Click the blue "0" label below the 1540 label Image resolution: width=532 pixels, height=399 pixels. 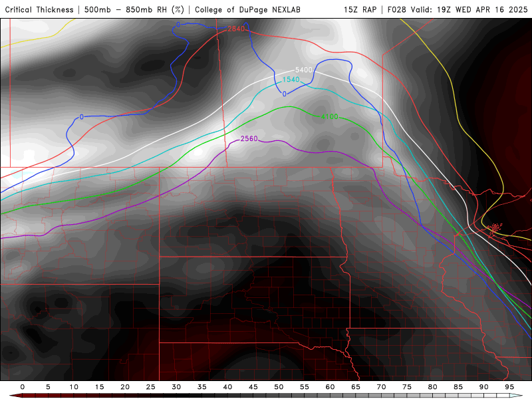click(x=285, y=94)
